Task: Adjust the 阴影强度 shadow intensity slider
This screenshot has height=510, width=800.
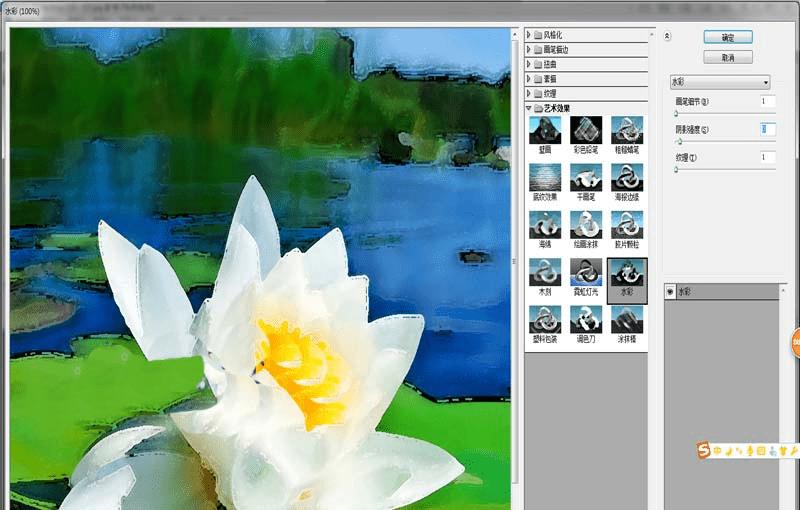Action: (x=680, y=142)
